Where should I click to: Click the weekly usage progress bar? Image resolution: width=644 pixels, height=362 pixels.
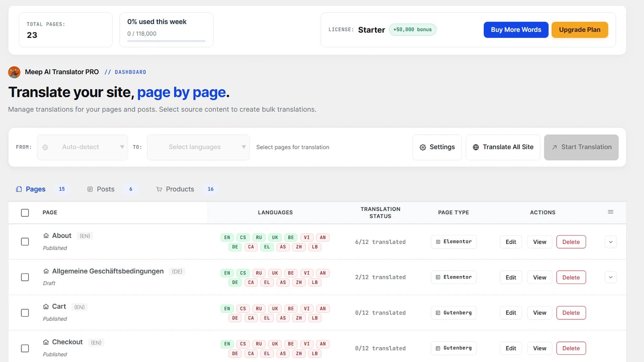point(166,41)
